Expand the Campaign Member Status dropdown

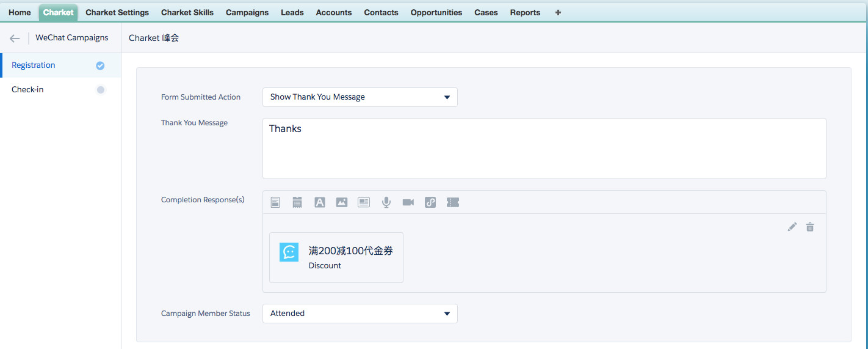(x=360, y=314)
